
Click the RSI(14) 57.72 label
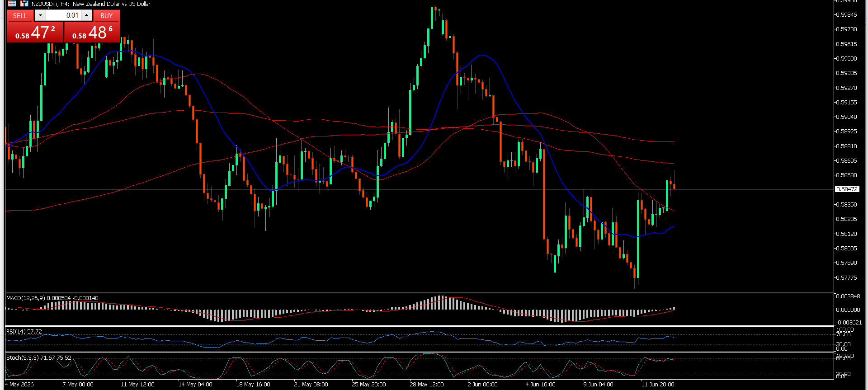point(24,331)
